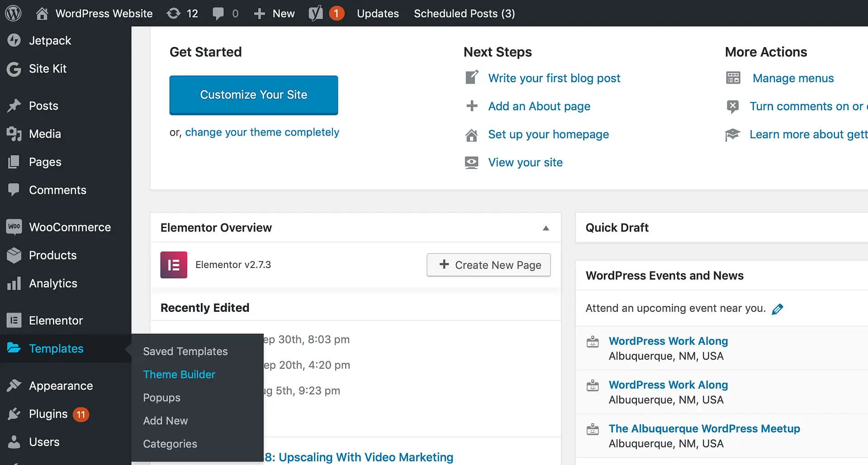868x465 pixels.
Task: Open the Media library icon
Action: (14, 134)
